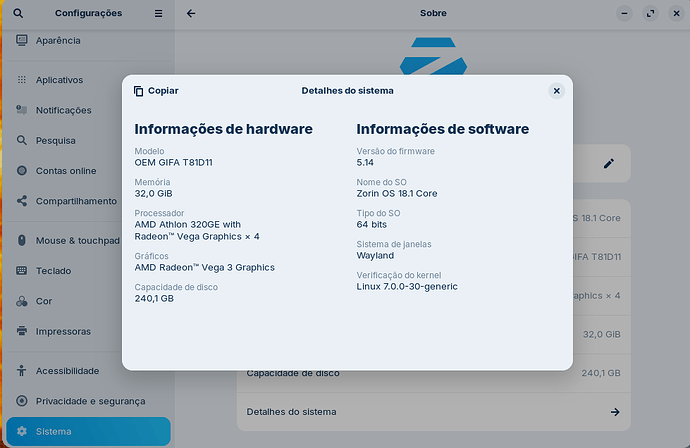Screen dimensions: 690x448
Task: Open Notificações settings in sidebar
Action: coord(88,110)
